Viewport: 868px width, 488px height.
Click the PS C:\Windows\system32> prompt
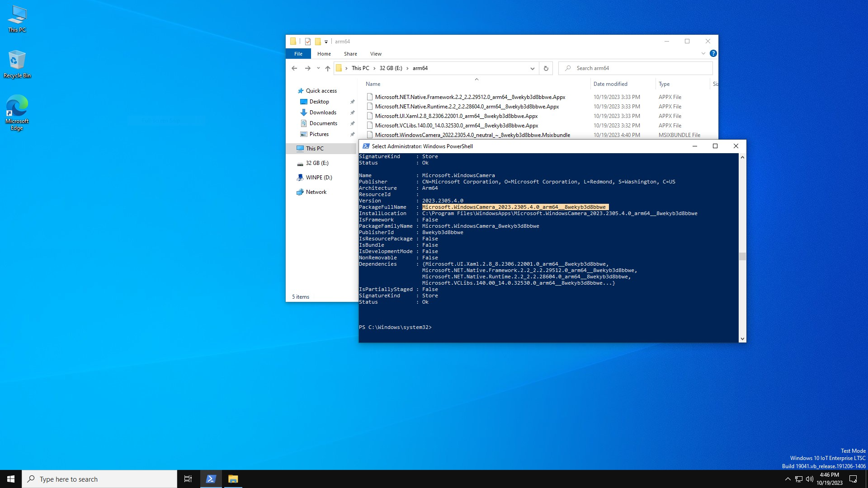pyautogui.click(x=395, y=327)
